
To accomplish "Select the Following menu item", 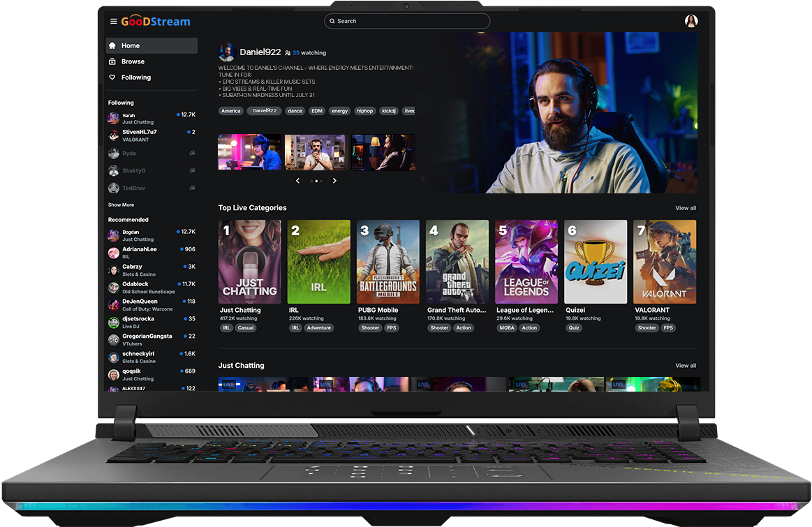I will pyautogui.click(x=152, y=77).
